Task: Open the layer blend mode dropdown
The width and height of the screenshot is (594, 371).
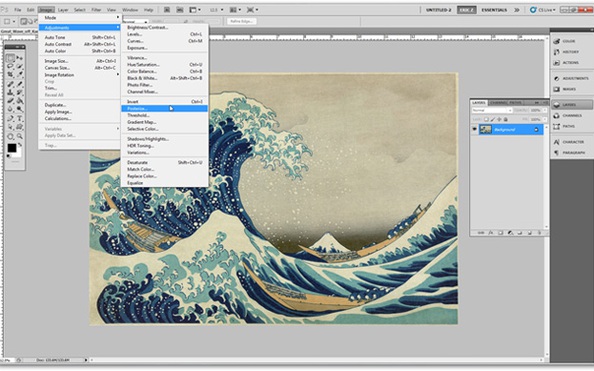Action: (x=492, y=110)
